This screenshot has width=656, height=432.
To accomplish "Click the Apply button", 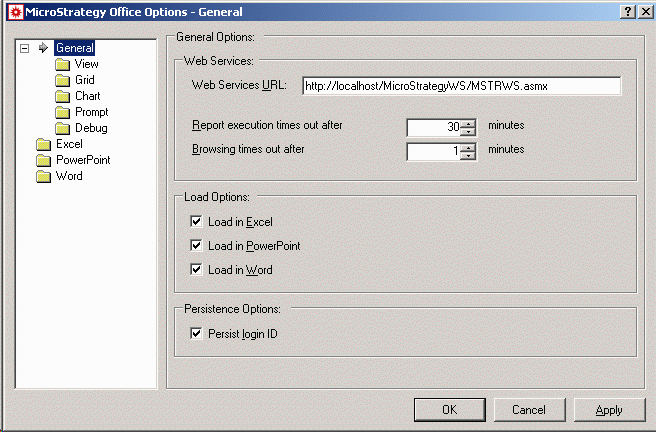I will (x=610, y=409).
